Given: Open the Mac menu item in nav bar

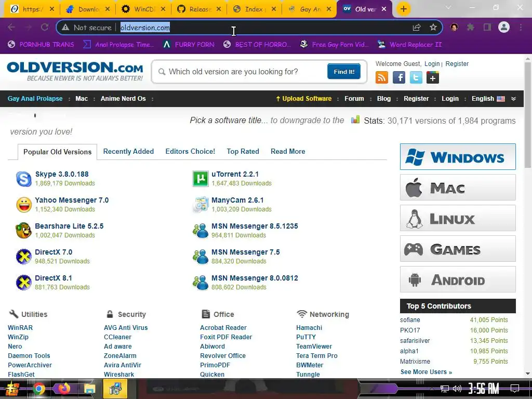Looking at the screenshot, I should [82, 98].
